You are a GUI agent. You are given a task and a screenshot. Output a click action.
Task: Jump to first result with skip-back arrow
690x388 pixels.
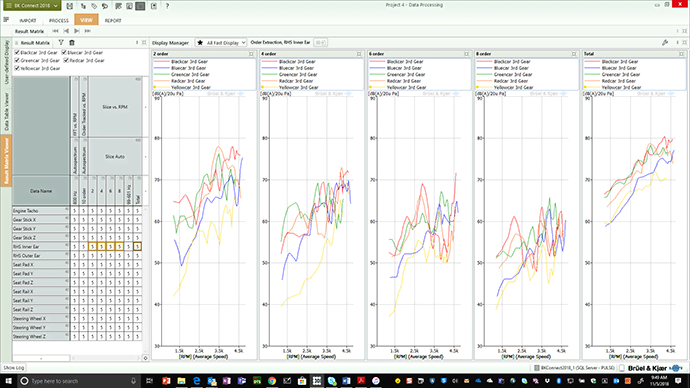click(55, 31)
